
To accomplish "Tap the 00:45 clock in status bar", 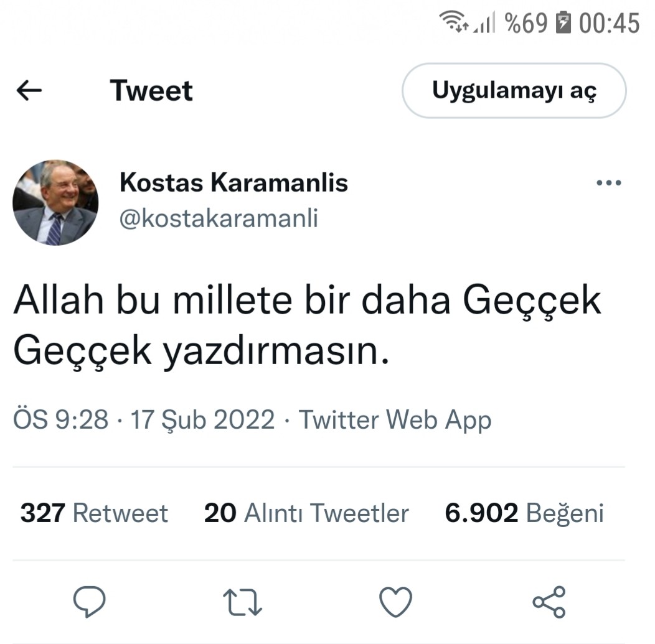I will point(609,24).
